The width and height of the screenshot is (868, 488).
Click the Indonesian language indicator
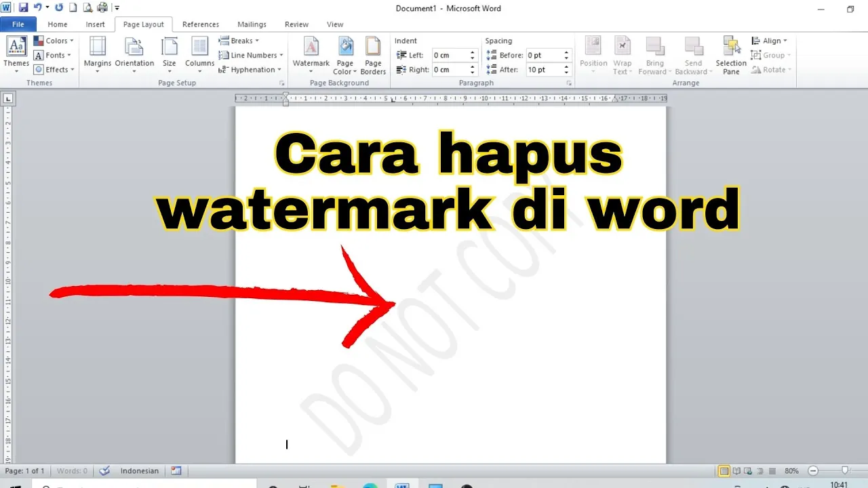coord(140,470)
